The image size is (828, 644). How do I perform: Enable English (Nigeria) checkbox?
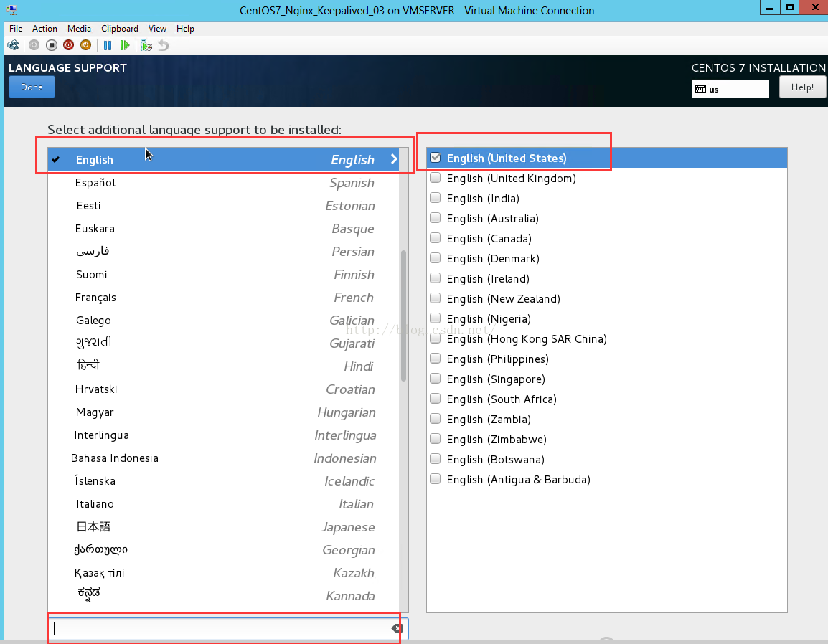(435, 318)
